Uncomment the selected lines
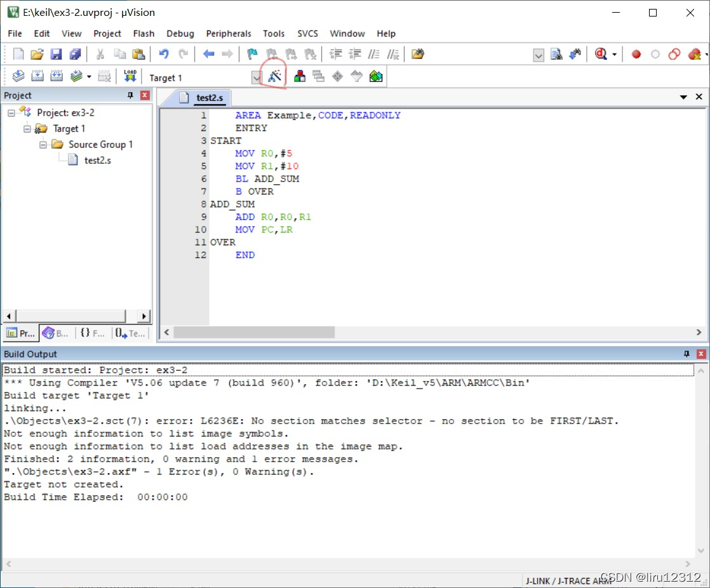 point(393,54)
